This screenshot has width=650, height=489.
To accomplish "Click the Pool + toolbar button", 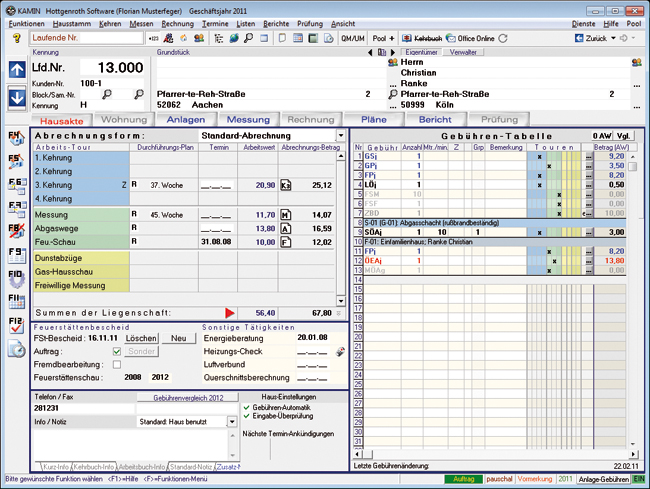I will coord(383,38).
